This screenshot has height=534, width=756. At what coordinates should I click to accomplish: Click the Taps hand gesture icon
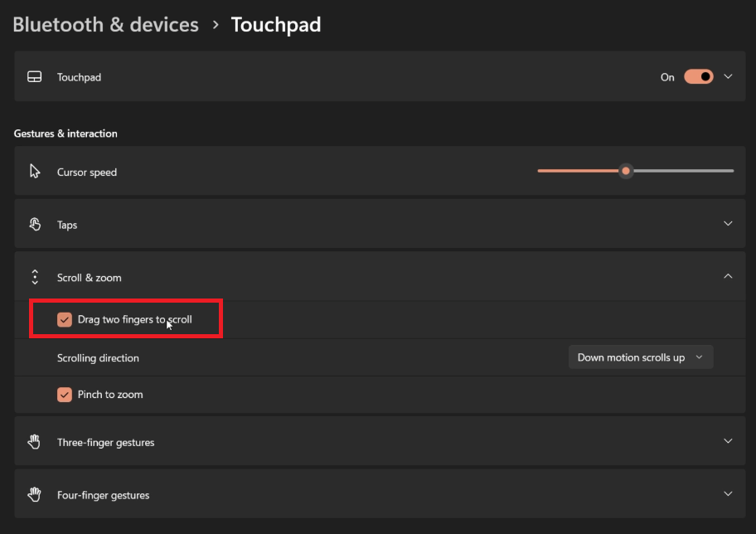tap(34, 224)
